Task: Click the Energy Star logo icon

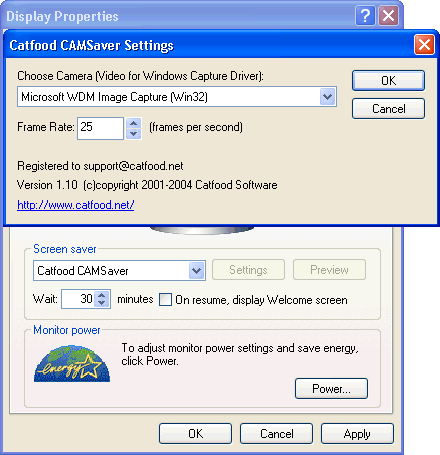Action: click(72, 363)
